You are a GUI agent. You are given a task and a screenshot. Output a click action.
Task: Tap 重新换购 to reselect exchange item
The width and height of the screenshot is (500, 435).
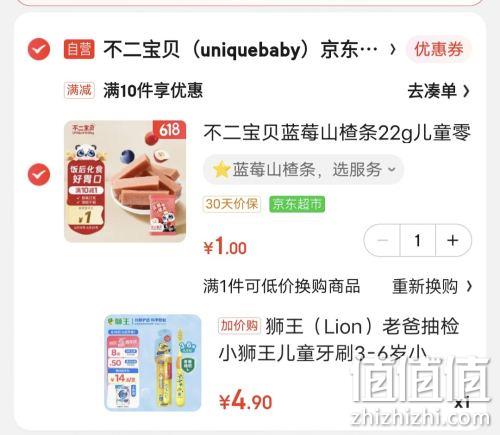432,286
